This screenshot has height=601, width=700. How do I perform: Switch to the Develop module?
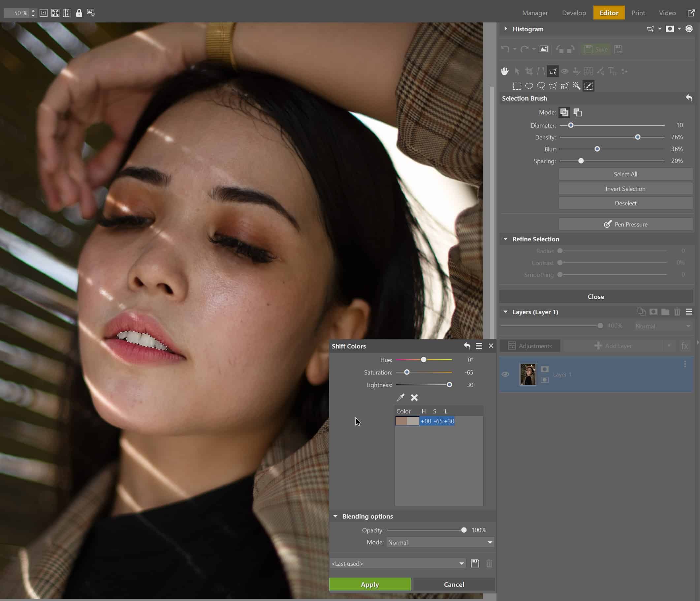tap(574, 13)
